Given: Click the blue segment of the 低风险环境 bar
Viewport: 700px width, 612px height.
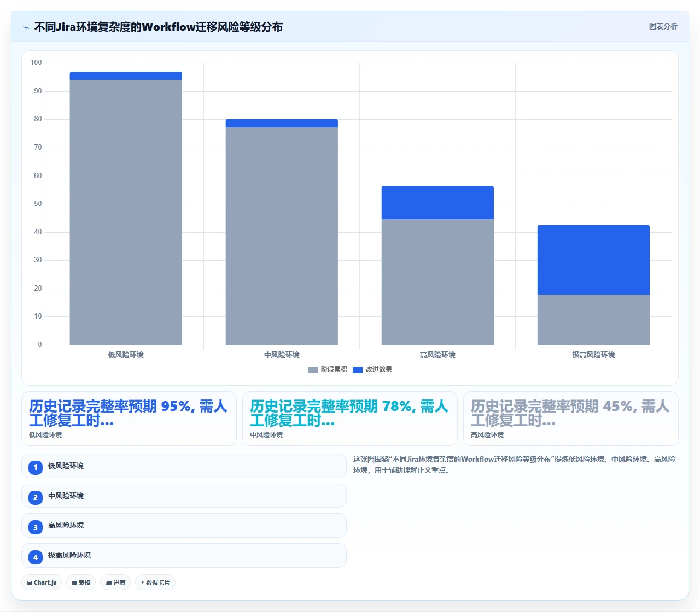Looking at the screenshot, I should (126, 76).
